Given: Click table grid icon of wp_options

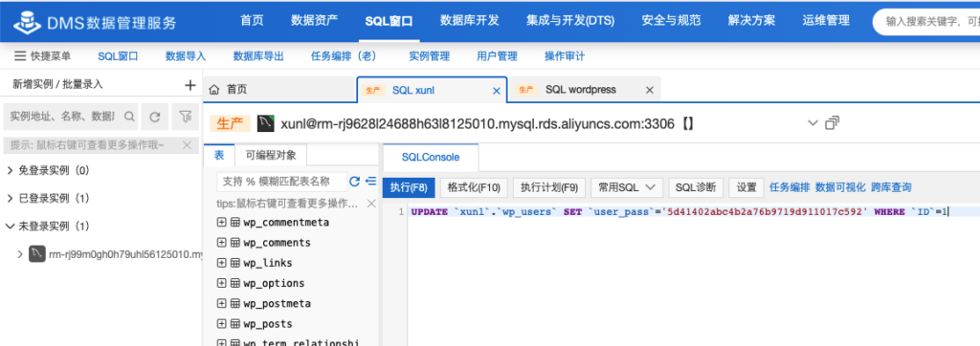Looking at the screenshot, I should (x=235, y=283).
